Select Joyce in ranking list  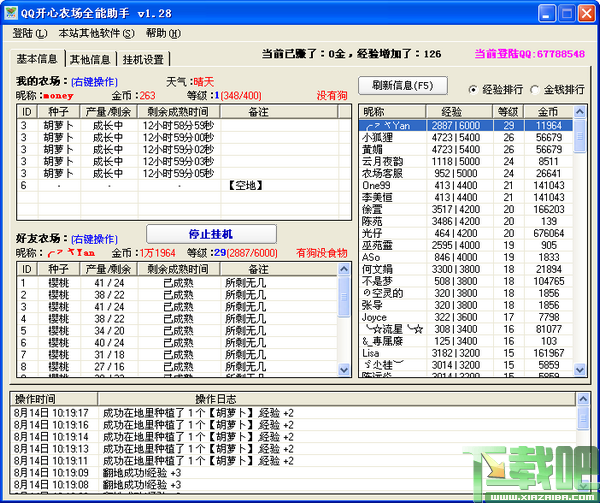(x=466, y=317)
